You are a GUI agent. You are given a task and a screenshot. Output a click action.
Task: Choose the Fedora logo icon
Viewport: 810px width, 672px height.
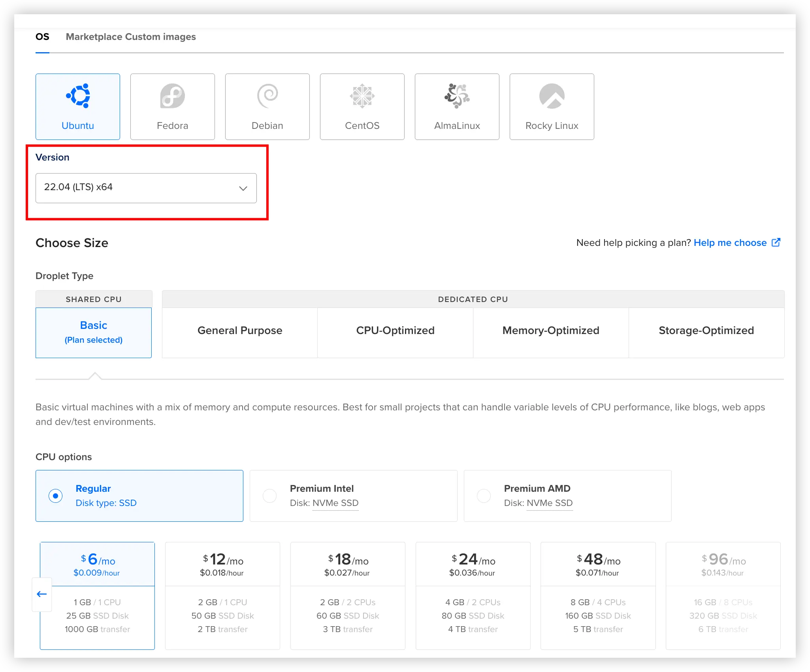[172, 96]
